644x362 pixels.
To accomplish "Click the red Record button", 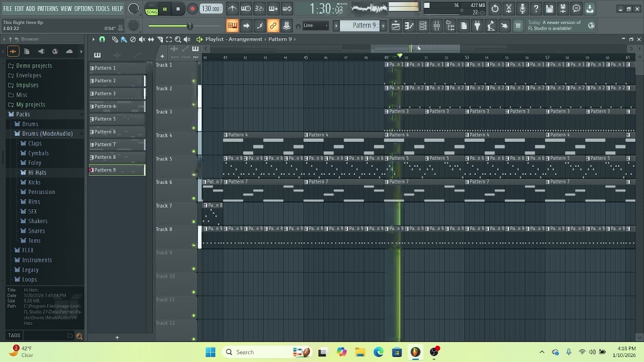I will [x=192, y=9].
